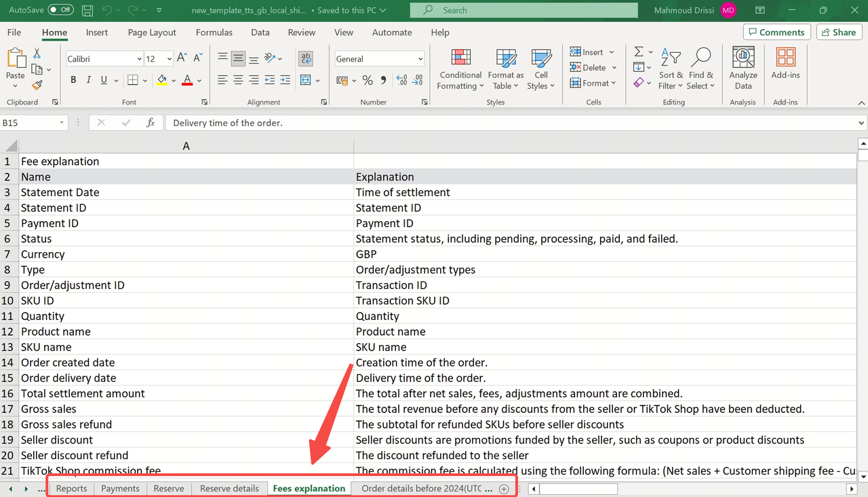Select the Payments sheet tab
The width and height of the screenshot is (868, 497).
(120, 488)
